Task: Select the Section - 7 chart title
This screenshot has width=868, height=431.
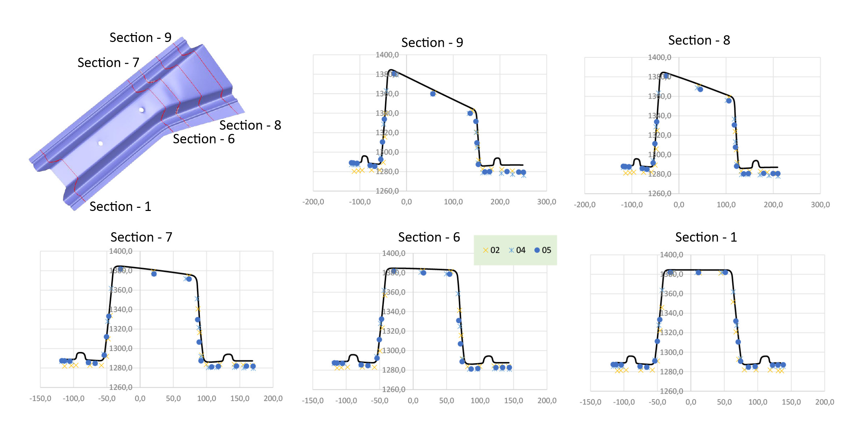Action: click(141, 237)
